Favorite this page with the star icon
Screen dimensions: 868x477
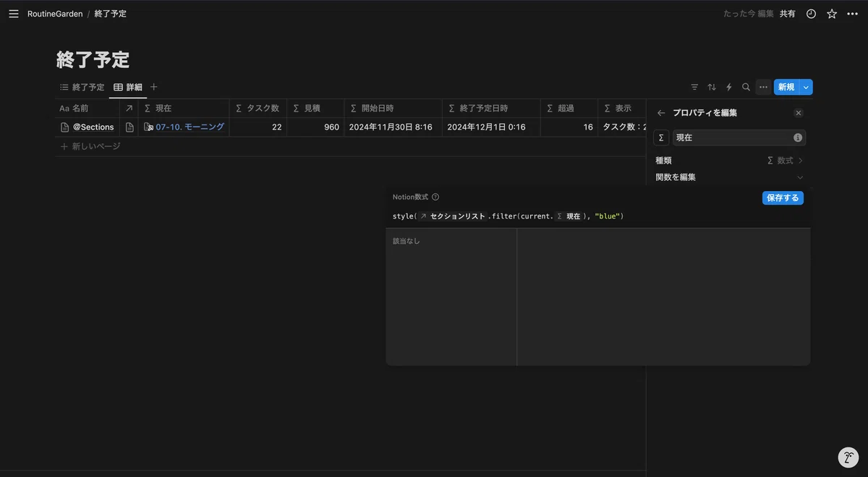[832, 14]
